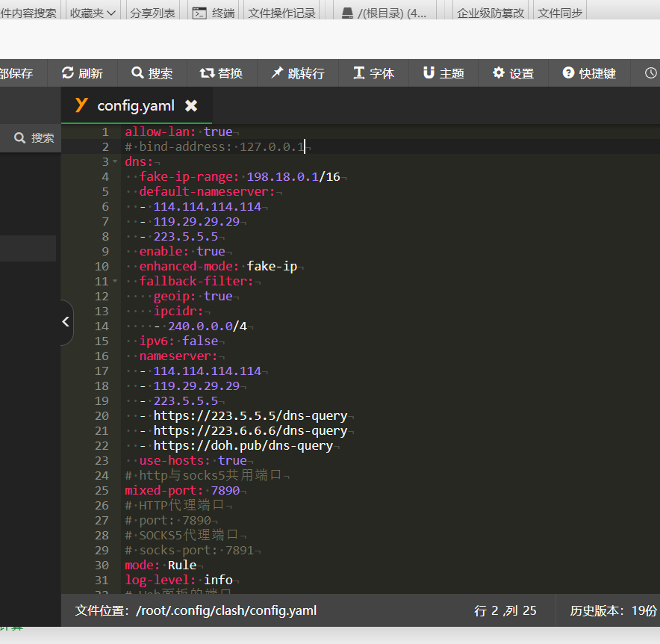Save all files with 保存 button

tap(16, 73)
